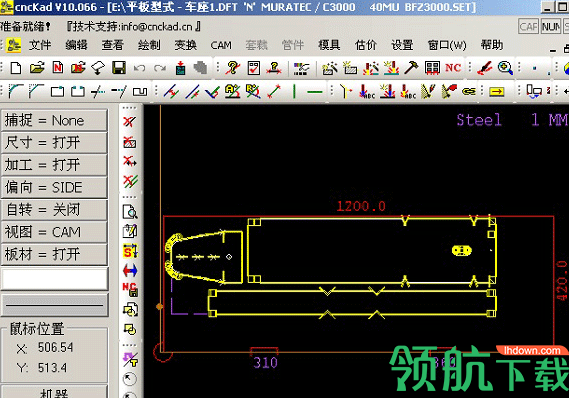Image resolution: width=569 pixels, height=398 pixels.
Task: Activate the magnifier zoom icon
Action: click(x=505, y=68)
